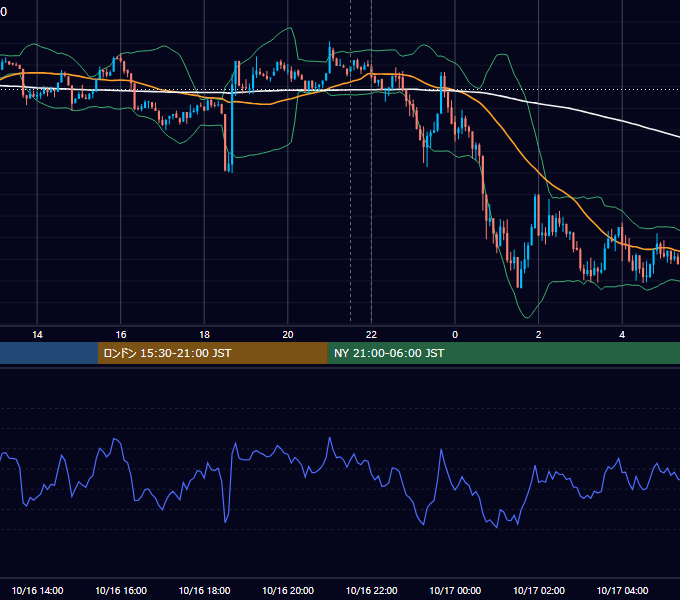Click the 10/16 18:00 date label
The height and width of the screenshot is (600, 680).
point(204,590)
